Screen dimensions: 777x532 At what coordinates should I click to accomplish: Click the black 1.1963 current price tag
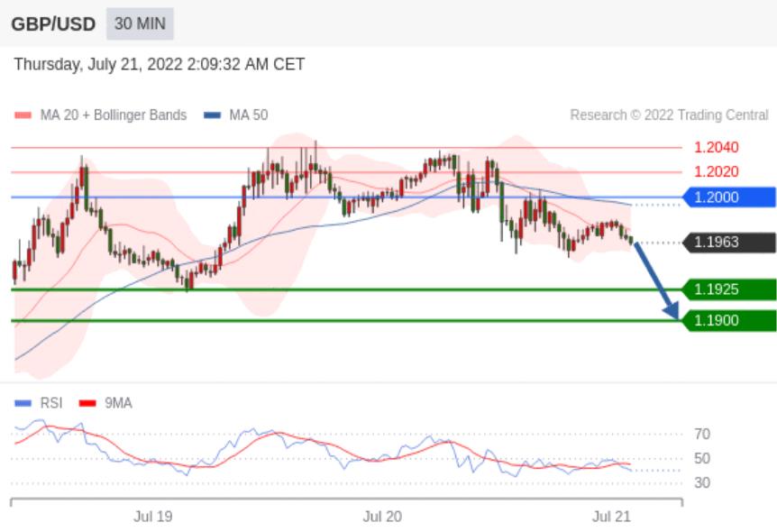(x=729, y=243)
